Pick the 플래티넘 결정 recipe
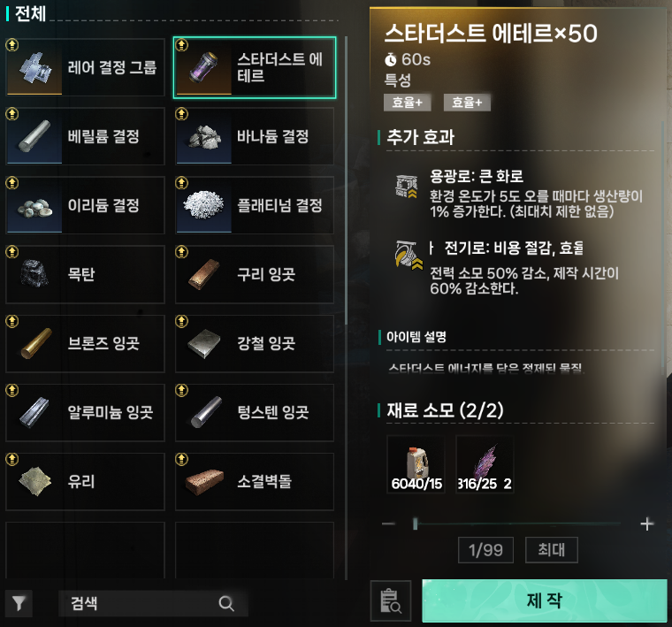This screenshot has height=627, width=672. tap(255, 205)
